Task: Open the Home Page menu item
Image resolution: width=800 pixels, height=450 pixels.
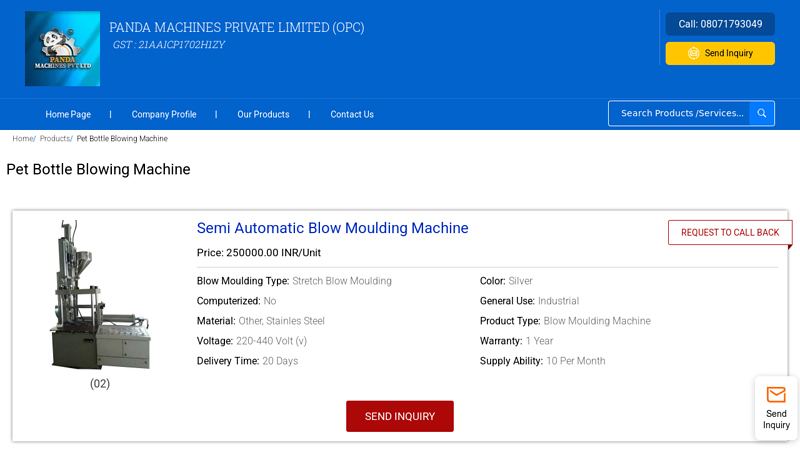Action: coord(68,114)
